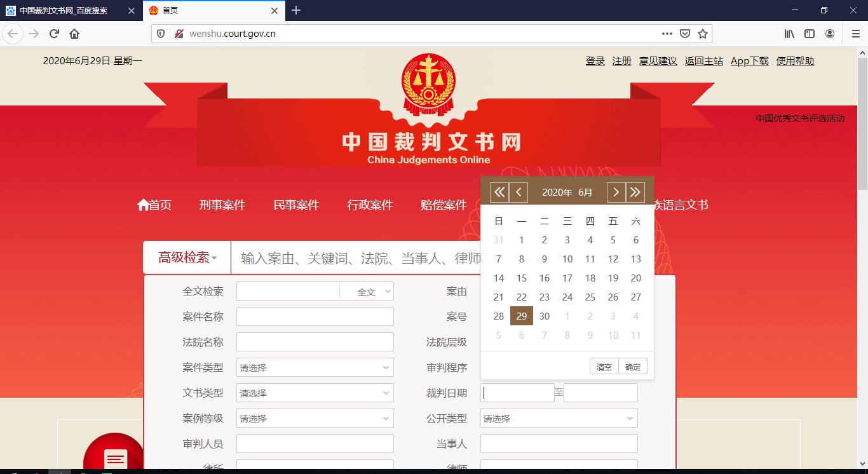Open the 案件类型 selection dropdown
The image size is (868, 474).
click(x=315, y=367)
